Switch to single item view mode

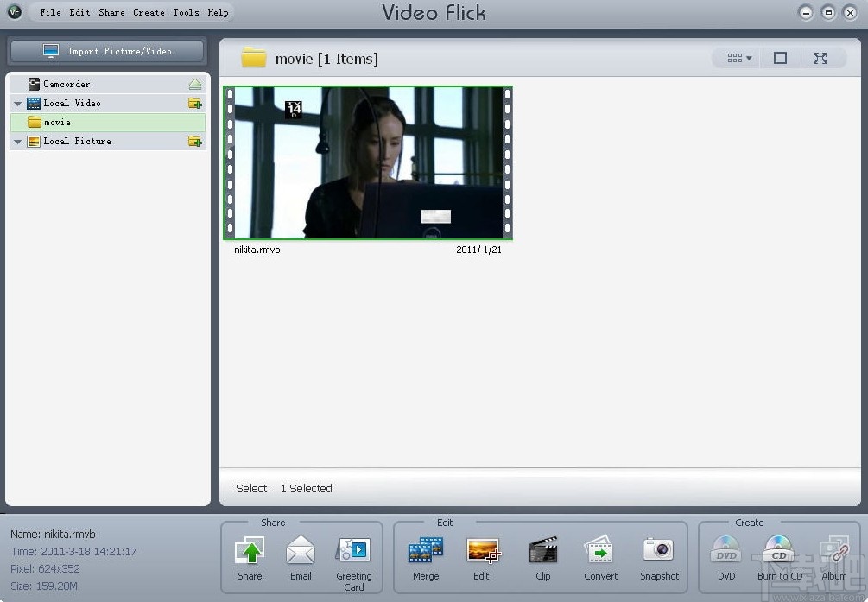780,58
